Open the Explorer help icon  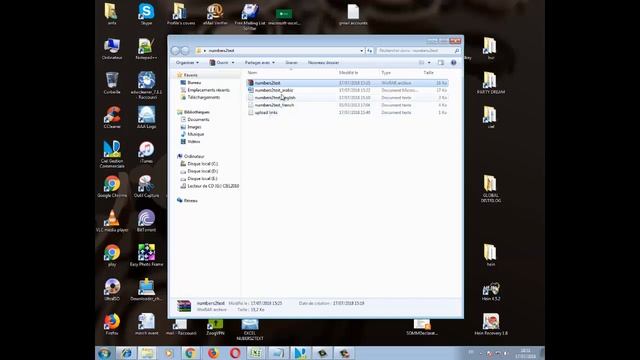(x=453, y=62)
